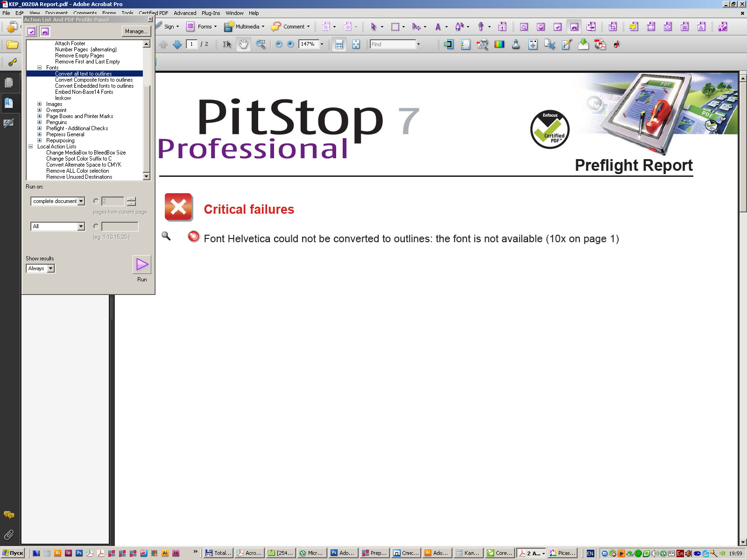
Task: Open the zoom percentage dropdown
Action: (322, 44)
